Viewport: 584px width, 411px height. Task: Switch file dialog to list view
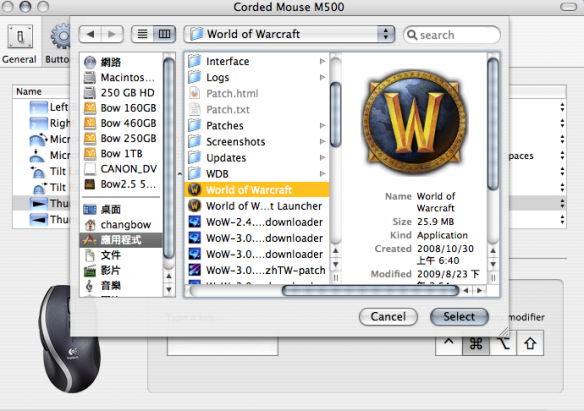coord(142,34)
